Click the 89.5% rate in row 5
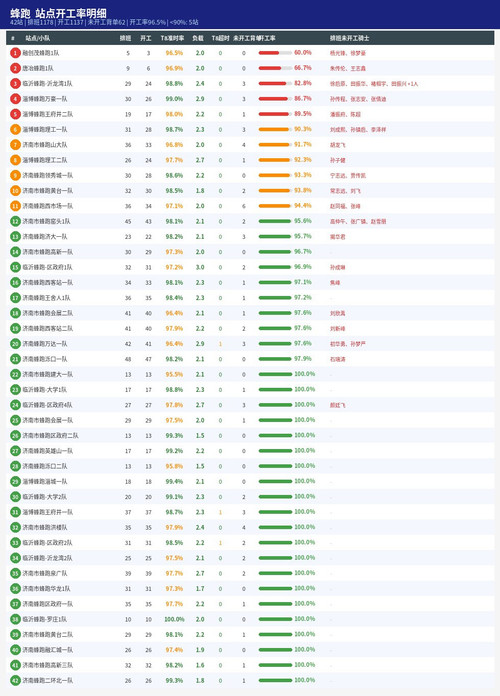 pyautogui.click(x=303, y=114)
